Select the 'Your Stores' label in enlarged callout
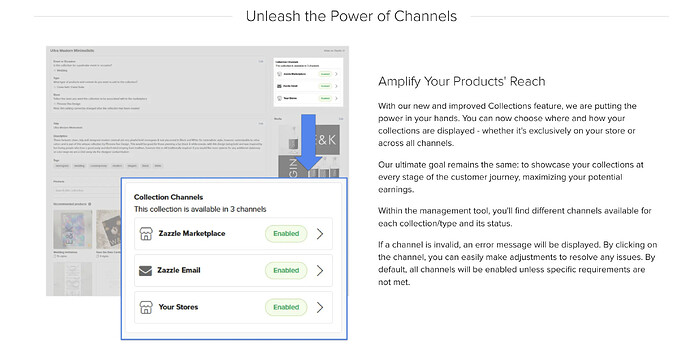The width and height of the screenshot is (690, 364). 178,307
